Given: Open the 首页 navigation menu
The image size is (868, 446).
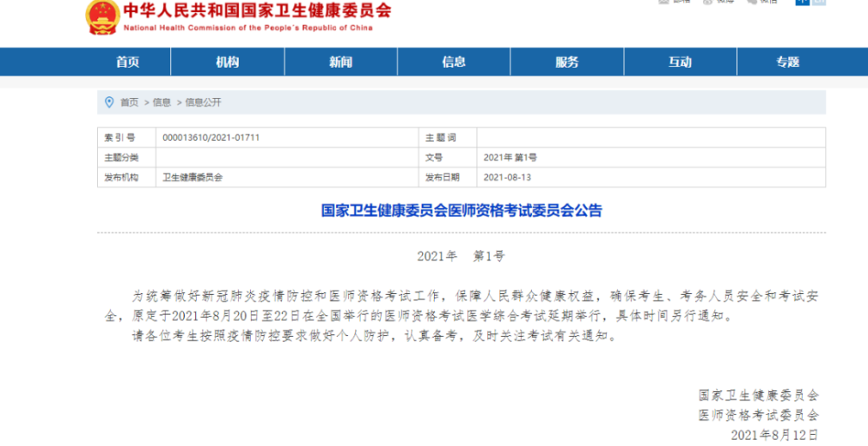Looking at the screenshot, I should pos(128,62).
